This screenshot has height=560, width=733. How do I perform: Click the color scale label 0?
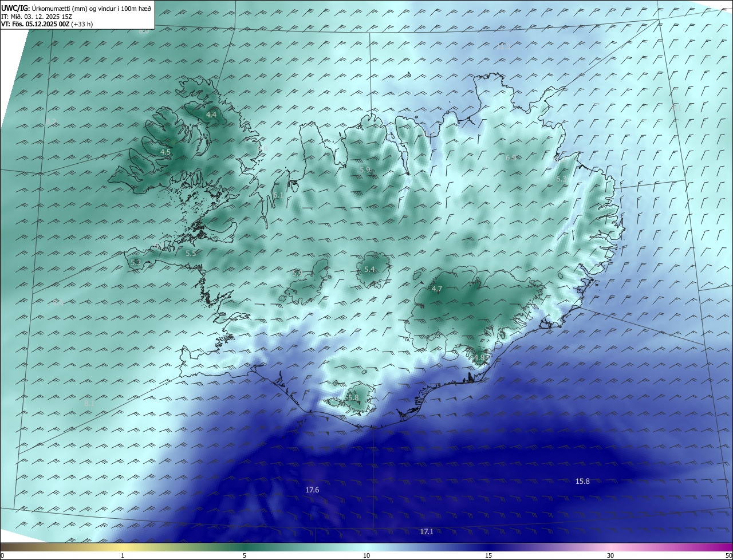(2, 555)
